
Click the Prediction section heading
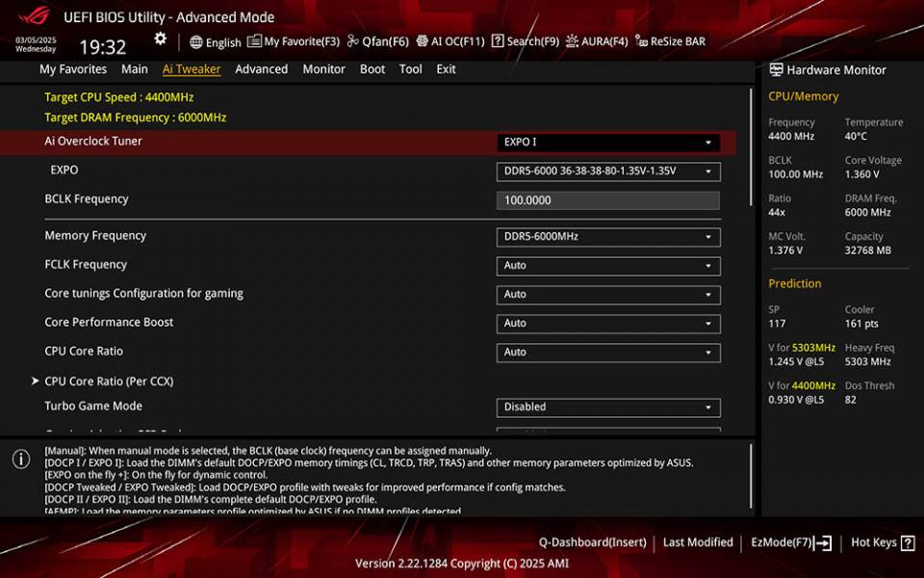(794, 283)
